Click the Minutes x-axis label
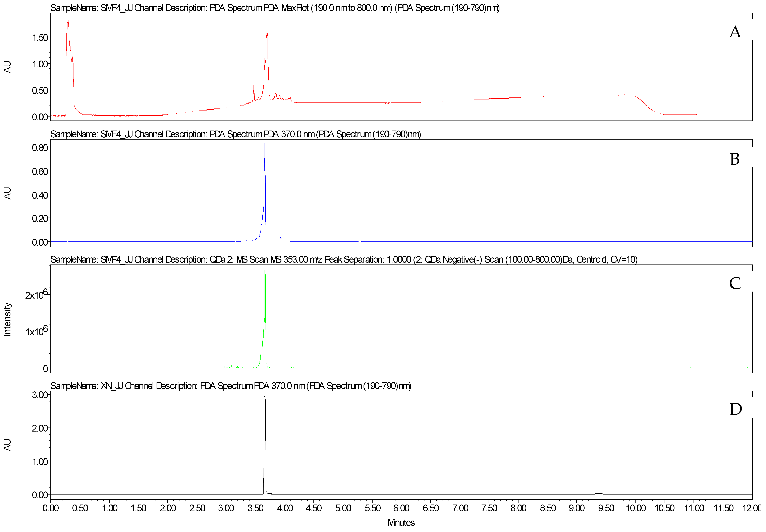 click(x=401, y=522)
